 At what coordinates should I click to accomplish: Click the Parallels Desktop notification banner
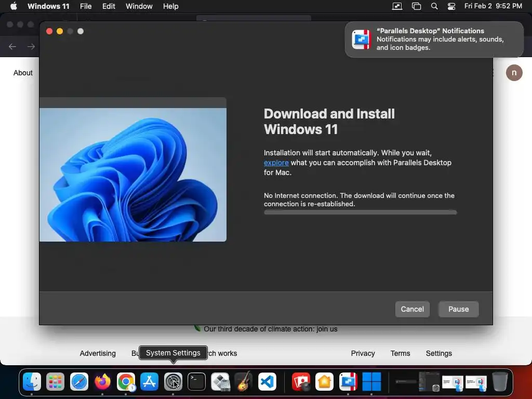434,39
